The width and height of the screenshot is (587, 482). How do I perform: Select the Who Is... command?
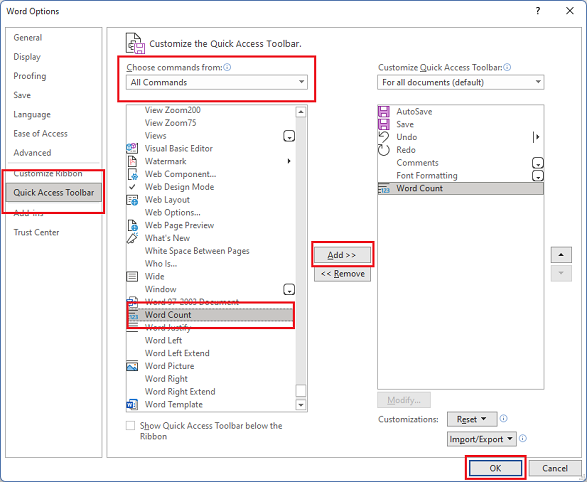coord(211,263)
